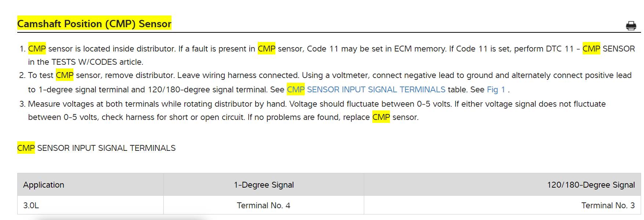Click the Camshaft Position (CMP) Sensor heading
The height and width of the screenshot is (220, 644).
pyautogui.click(x=94, y=24)
